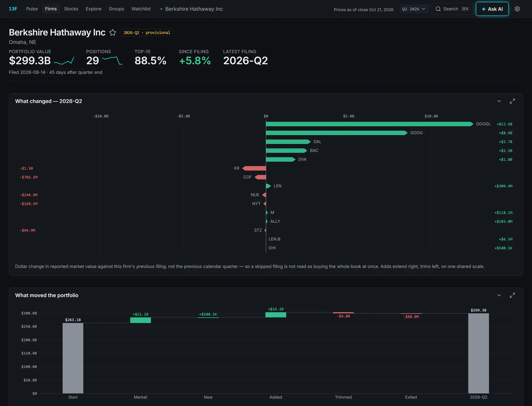Click the -$702.5M value label
The height and width of the screenshot is (406, 532).
[x=29, y=177]
